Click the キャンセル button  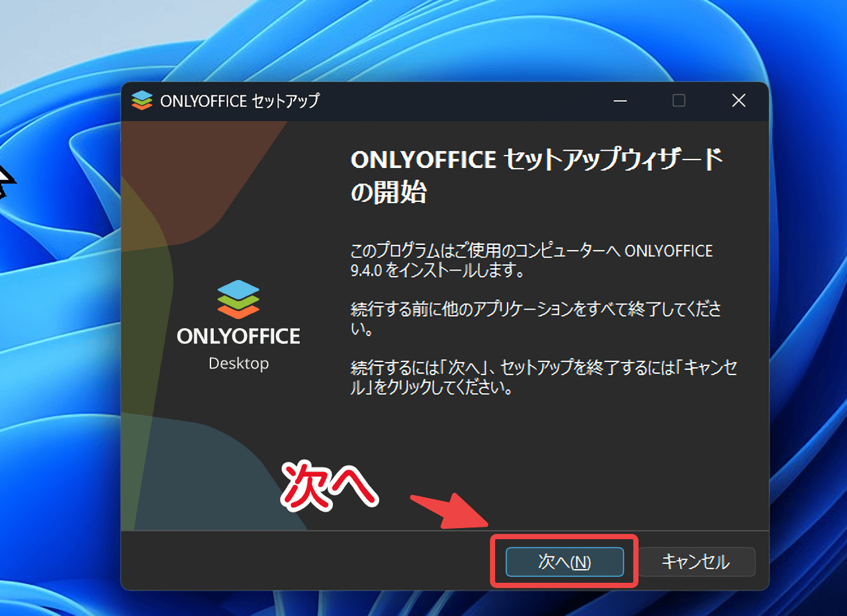point(696,562)
